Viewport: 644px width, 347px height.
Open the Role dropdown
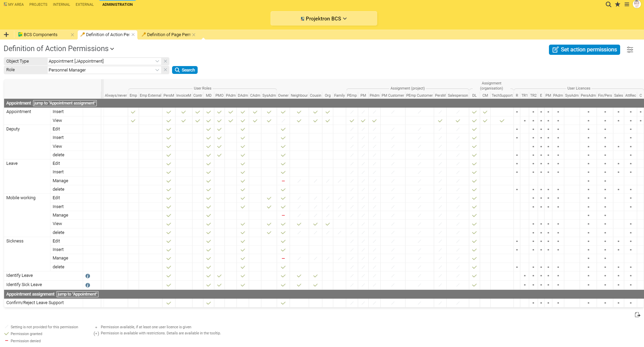click(157, 70)
